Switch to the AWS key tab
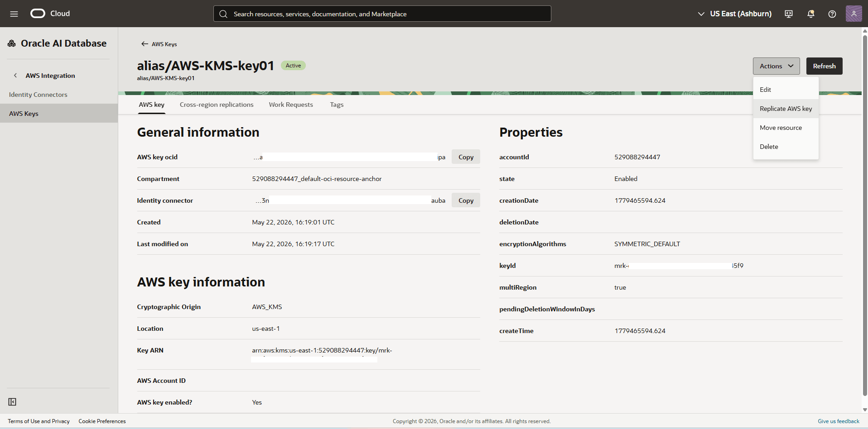868x429 pixels. coord(152,105)
